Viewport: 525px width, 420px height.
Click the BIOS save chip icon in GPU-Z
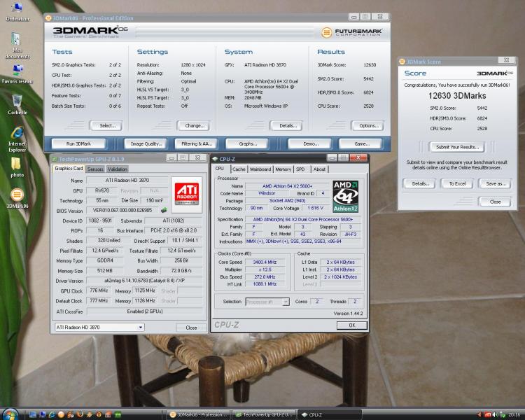pyautogui.click(x=164, y=210)
